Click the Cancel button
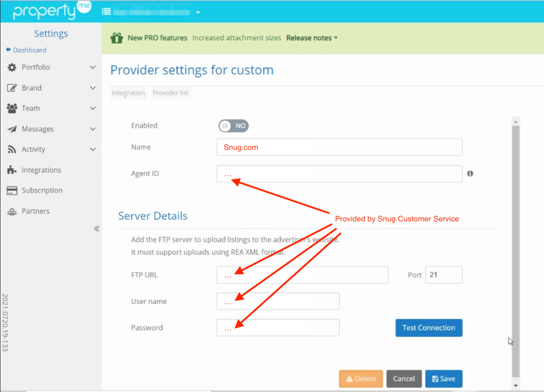 404,379
